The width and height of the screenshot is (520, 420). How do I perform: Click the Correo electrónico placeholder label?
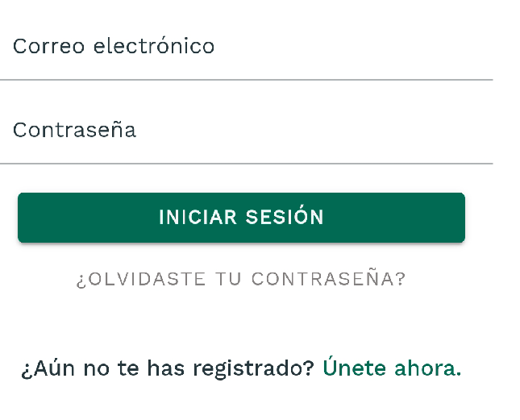tap(114, 46)
